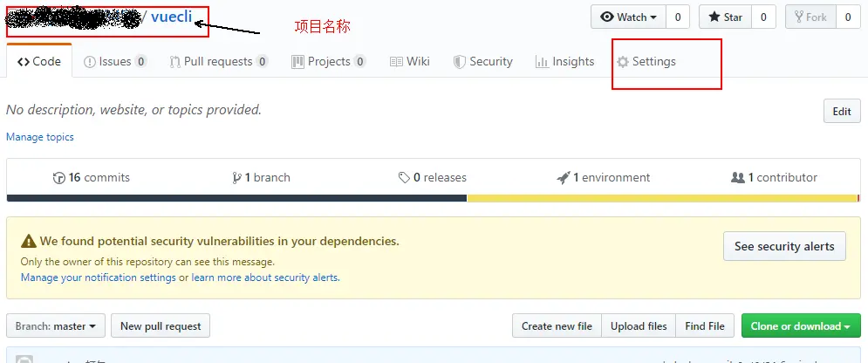View the Insights tab
Screen dimensions: 868x363
[564, 61]
